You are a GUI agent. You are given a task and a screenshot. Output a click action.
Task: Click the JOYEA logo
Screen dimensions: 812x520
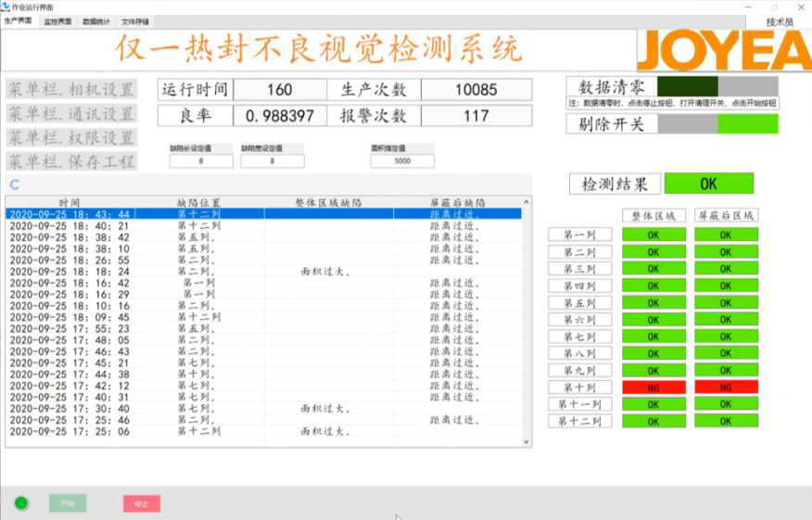click(x=724, y=50)
